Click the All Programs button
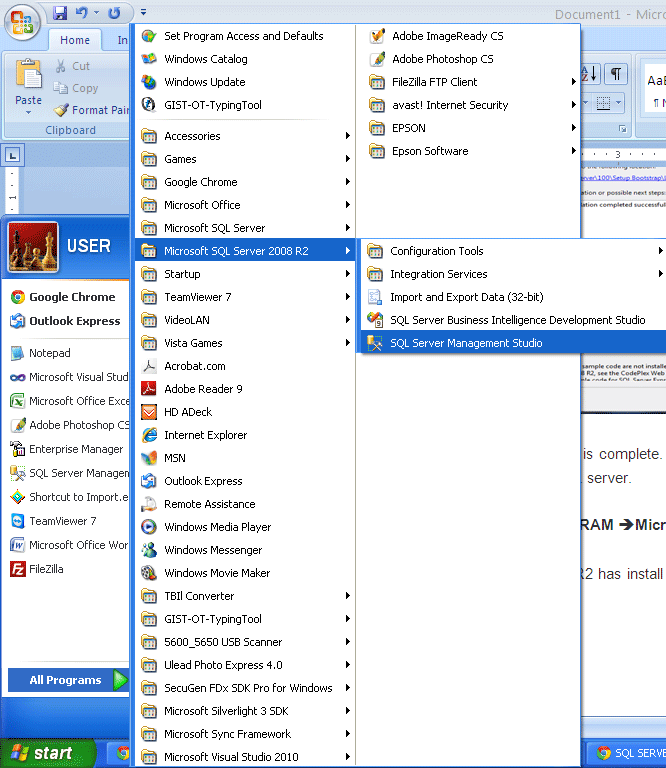The width and height of the screenshot is (666, 768). [x=68, y=680]
